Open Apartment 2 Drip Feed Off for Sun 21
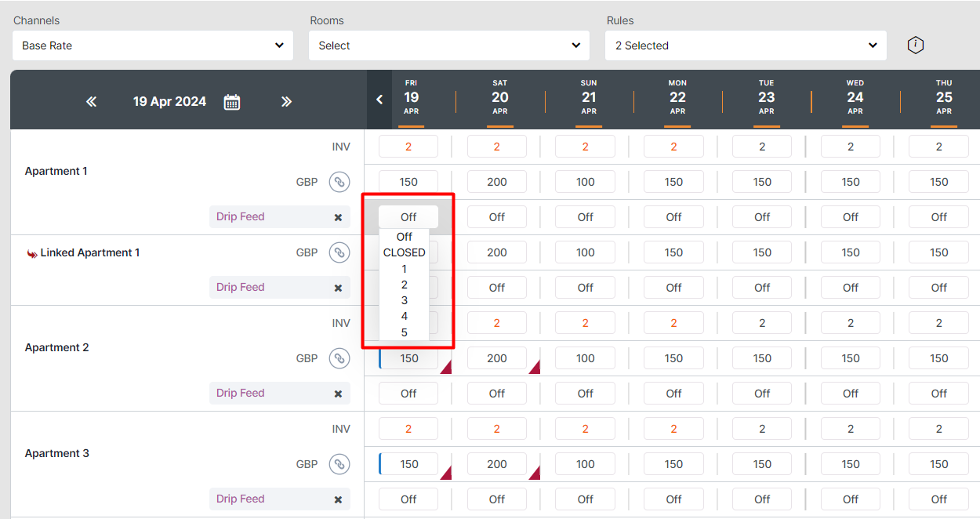This screenshot has height=519, width=980. 586,394
